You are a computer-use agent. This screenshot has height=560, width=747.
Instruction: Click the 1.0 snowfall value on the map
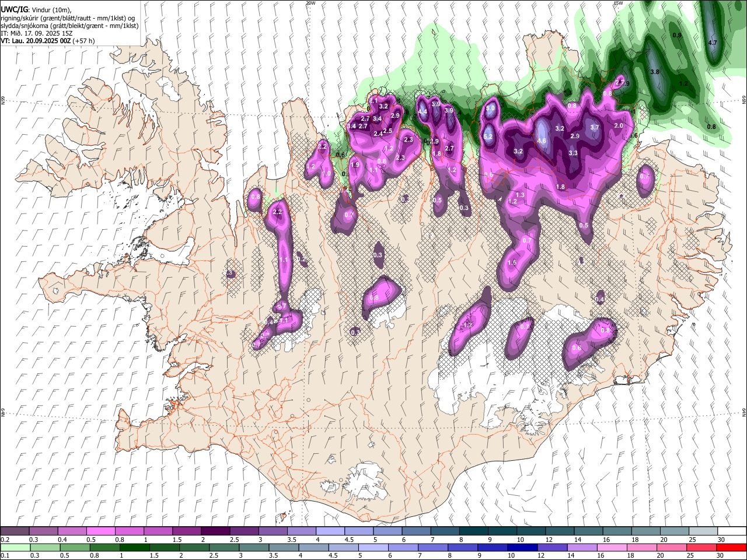(327, 173)
